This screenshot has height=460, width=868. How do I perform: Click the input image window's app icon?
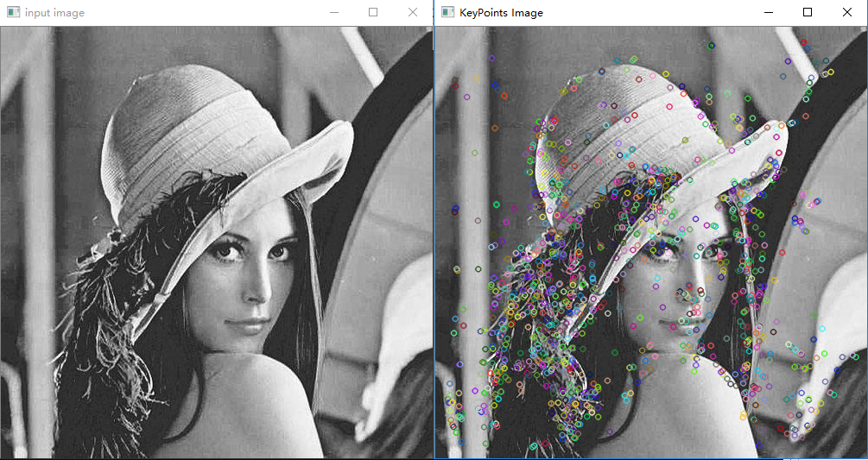coord(13,12)
